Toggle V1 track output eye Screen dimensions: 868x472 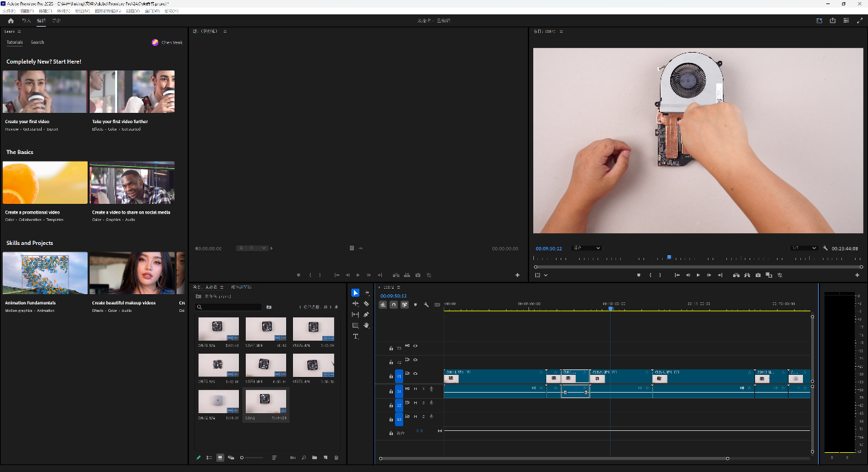(415, 373)
